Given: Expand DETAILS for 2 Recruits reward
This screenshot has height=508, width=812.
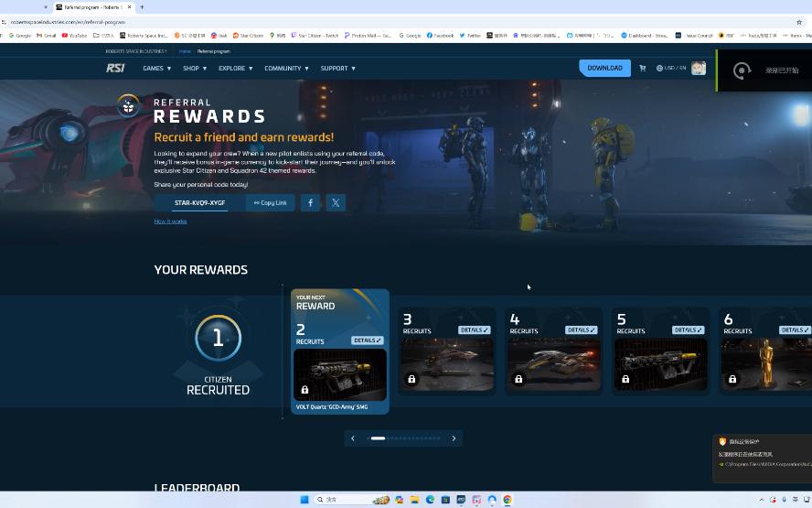Looking at the screenshot, I should point(368,340).
